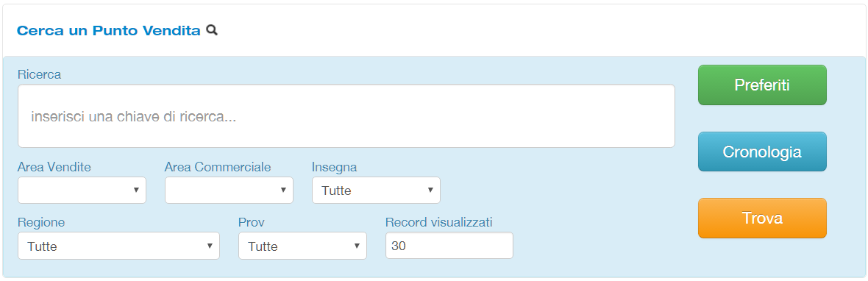The image size is (868, 281).
Task: Open the Area Commerciale dropdown
Action: click(229, 191)
